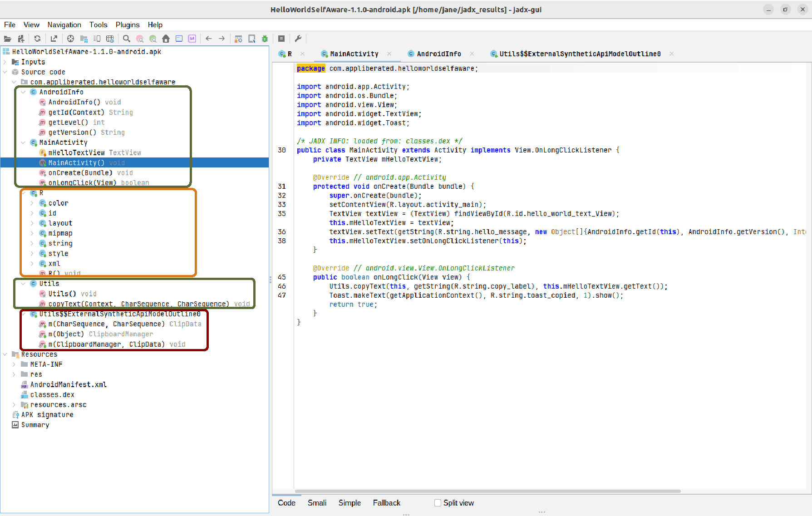
Task: Click the Reload files toolbar icon
Action: pos(38,39)
